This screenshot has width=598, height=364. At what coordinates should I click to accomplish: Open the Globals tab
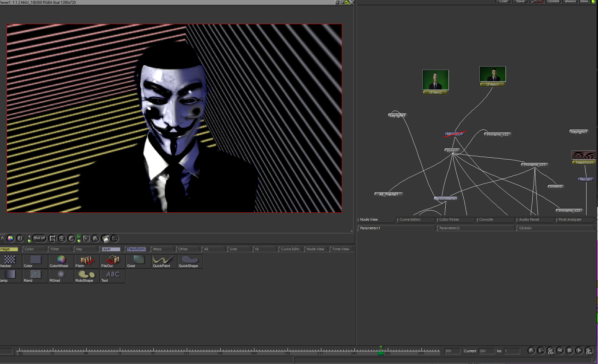(556, 228)
